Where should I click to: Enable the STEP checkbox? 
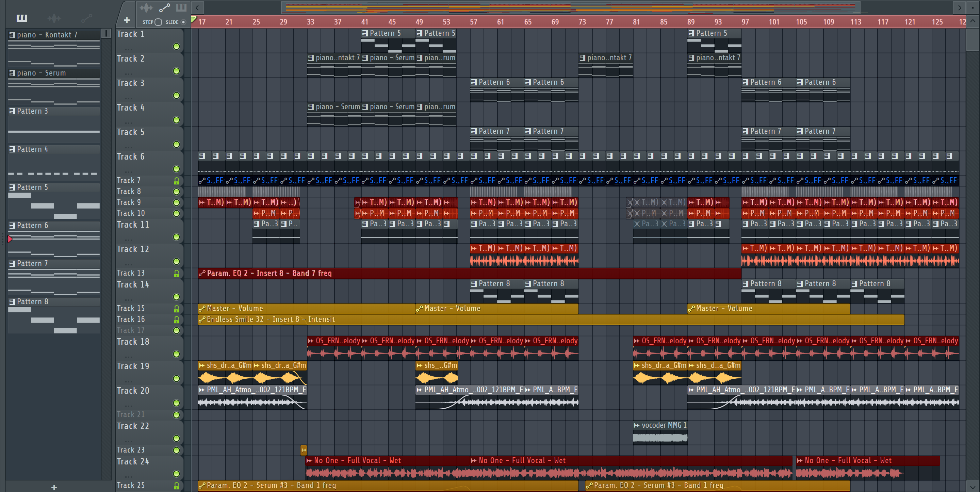158,22
